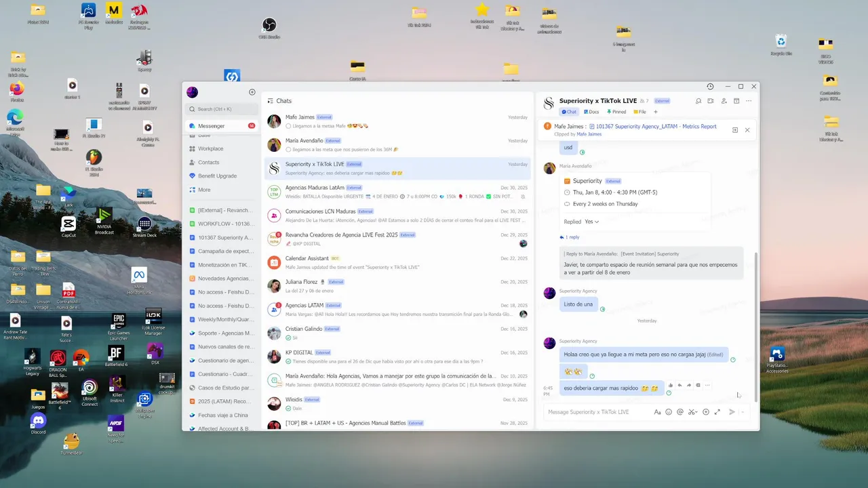Click the Search (Ctrl + K) field

pos(222,109)
